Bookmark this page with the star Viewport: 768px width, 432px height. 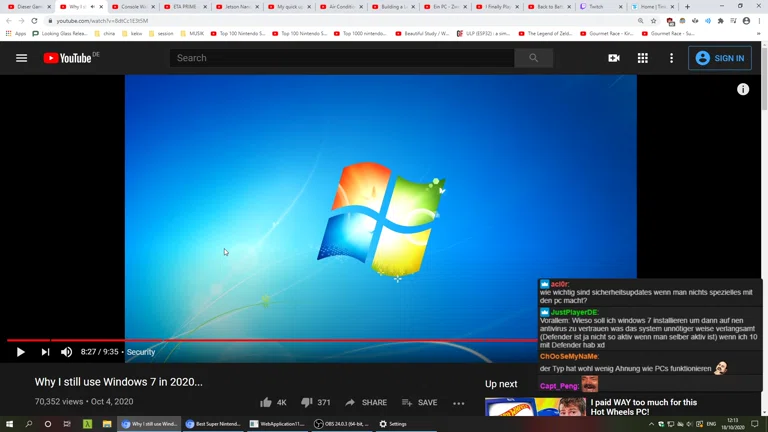pos(653,21)
